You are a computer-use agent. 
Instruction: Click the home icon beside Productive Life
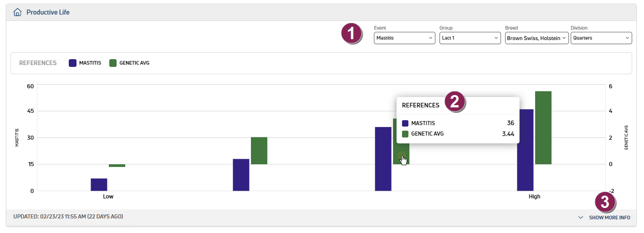pos(18,12)
